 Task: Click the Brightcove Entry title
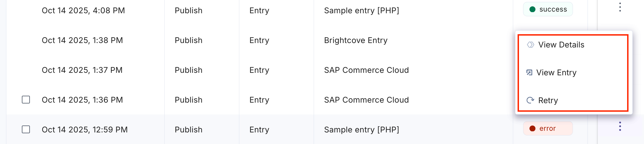click(356, 40)
